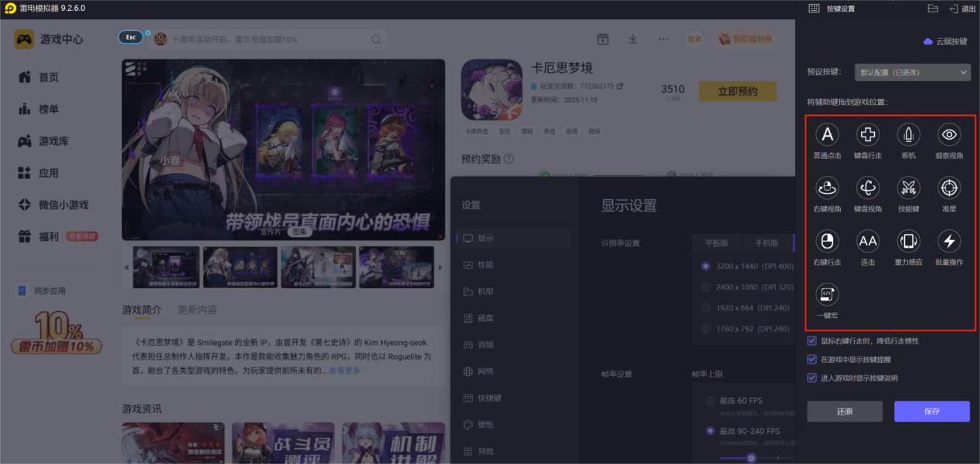Viewport: 980px width, 464px height.
Task: Select the 普通点击 tap key icon
Action: point(828,134)
